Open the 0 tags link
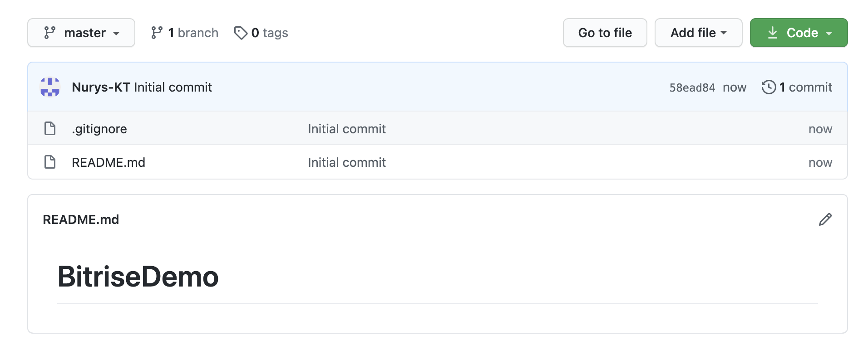The width and height of the screenshot is (868, 350). tap(261, 33)
